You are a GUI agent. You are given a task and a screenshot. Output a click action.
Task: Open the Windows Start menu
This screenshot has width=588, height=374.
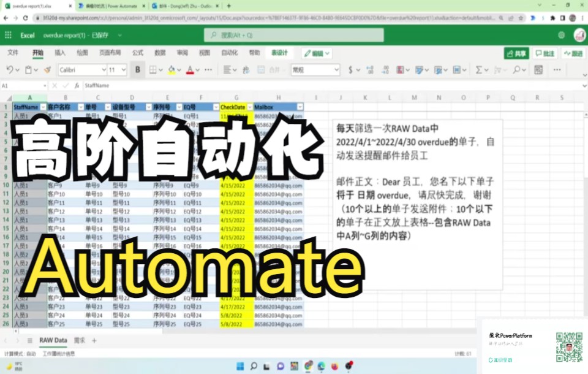240,366
